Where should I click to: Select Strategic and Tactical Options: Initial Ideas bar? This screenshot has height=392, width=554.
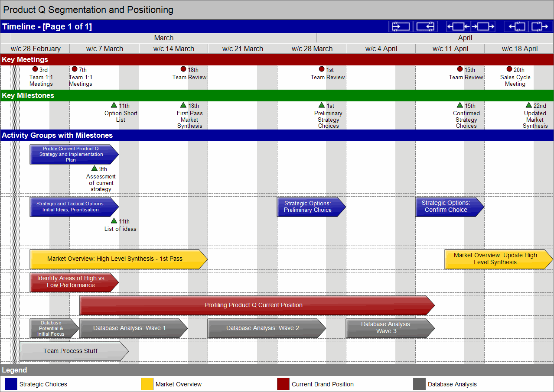click(74, 207)
